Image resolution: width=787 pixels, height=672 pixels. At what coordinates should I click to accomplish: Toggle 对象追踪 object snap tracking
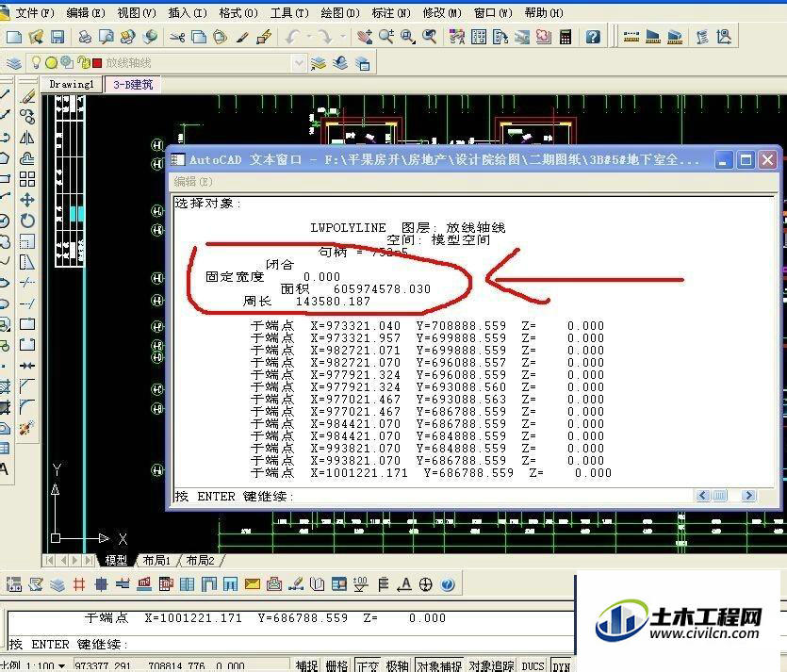point(492,665)
